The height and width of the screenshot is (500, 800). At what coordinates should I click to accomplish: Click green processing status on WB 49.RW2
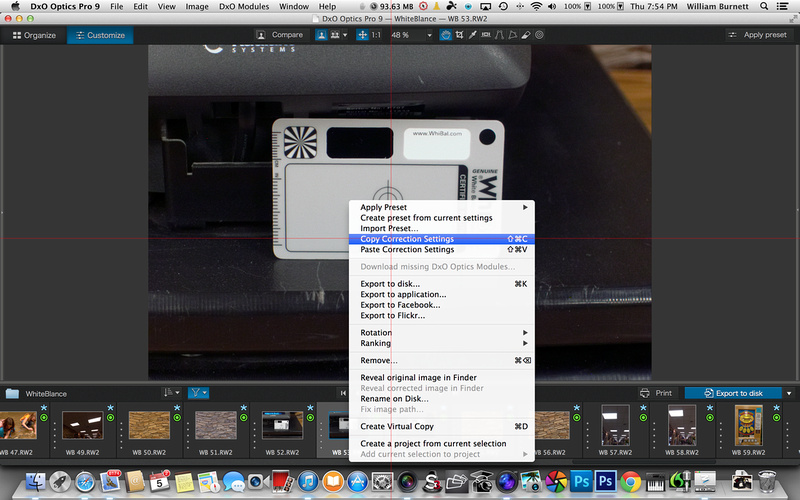pos(111,417)
